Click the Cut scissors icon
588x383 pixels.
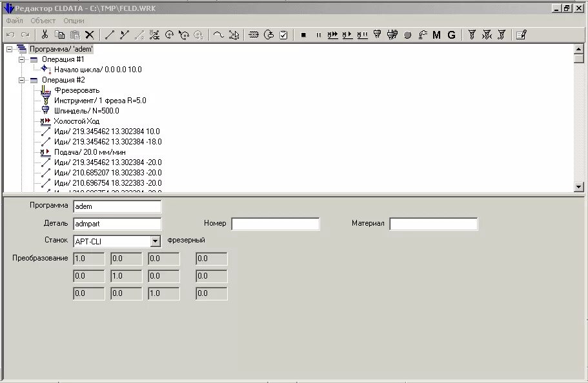45,35
